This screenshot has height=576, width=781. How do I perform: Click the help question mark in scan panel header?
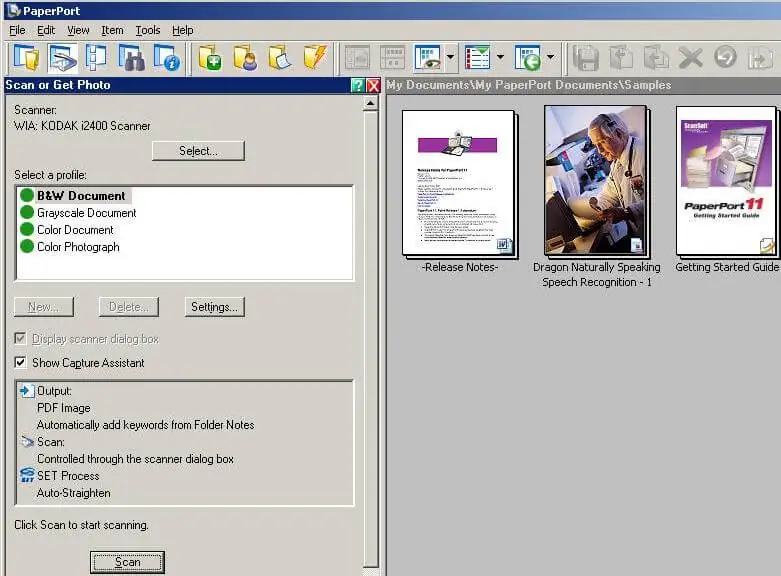click(x=357, y=86)
